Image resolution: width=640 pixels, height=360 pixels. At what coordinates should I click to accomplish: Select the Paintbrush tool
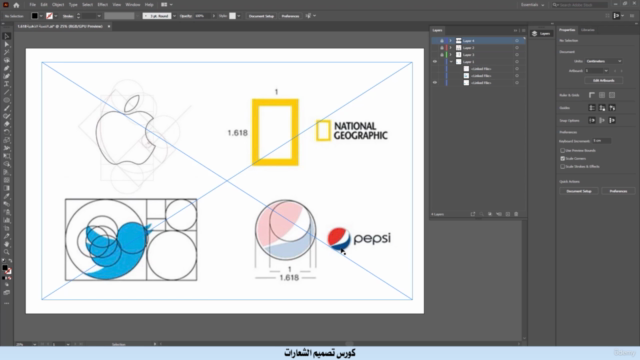7,108
